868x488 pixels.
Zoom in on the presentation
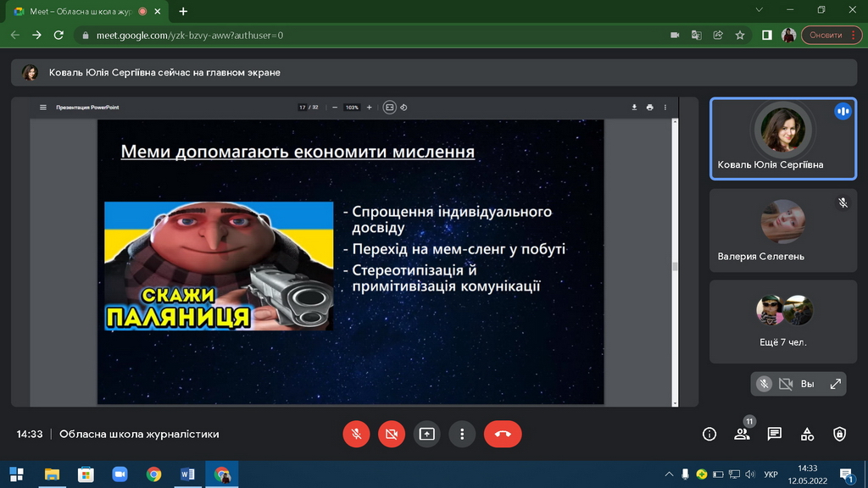(x=370, y=108)
